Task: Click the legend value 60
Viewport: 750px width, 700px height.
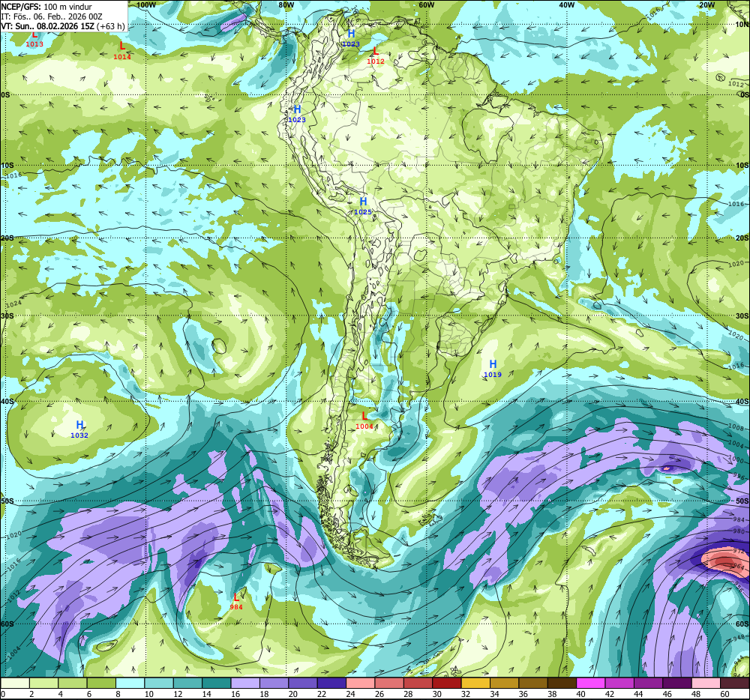Action: coord(725,694)
